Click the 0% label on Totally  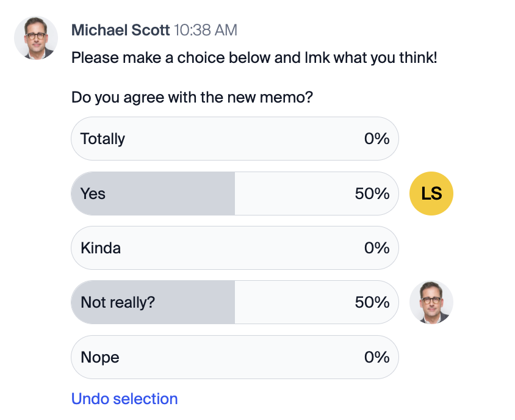tap(376, 139)
